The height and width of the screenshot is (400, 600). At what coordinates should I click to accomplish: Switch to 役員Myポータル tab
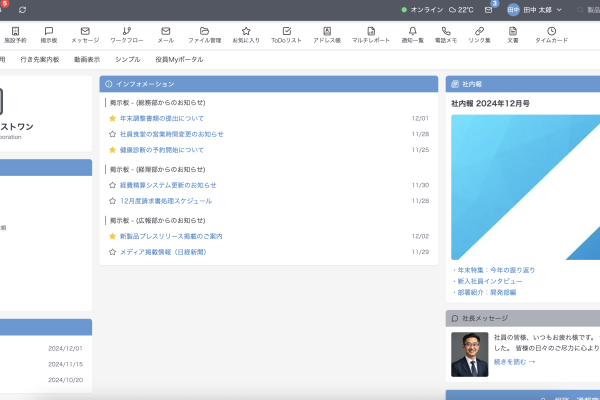179,59
